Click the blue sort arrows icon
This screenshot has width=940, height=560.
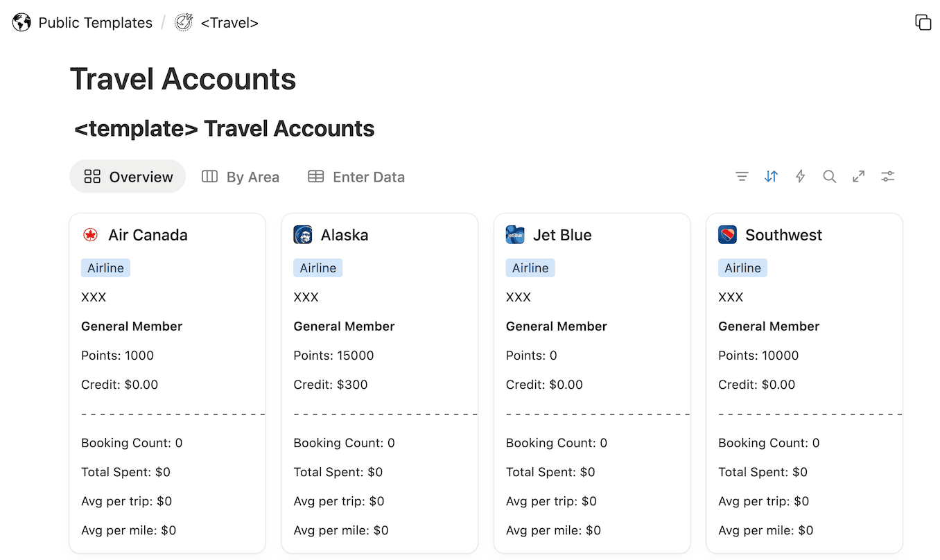click(771, 177)
